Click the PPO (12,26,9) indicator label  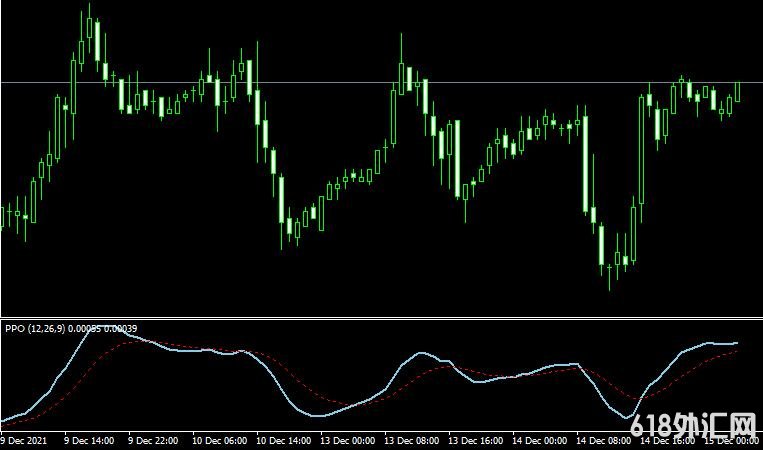coord(71,328)
